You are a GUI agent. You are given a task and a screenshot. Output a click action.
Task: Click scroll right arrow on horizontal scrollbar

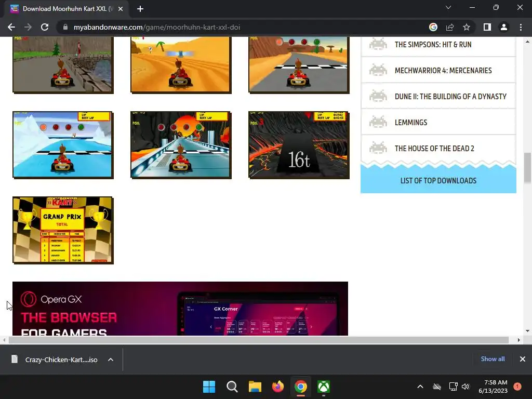tap(519, 340)
